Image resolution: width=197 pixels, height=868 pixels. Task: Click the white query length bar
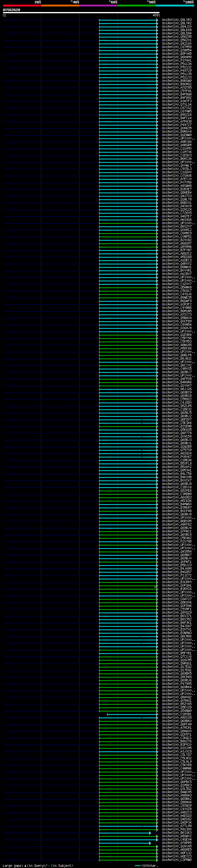click(x=81, y=13)
